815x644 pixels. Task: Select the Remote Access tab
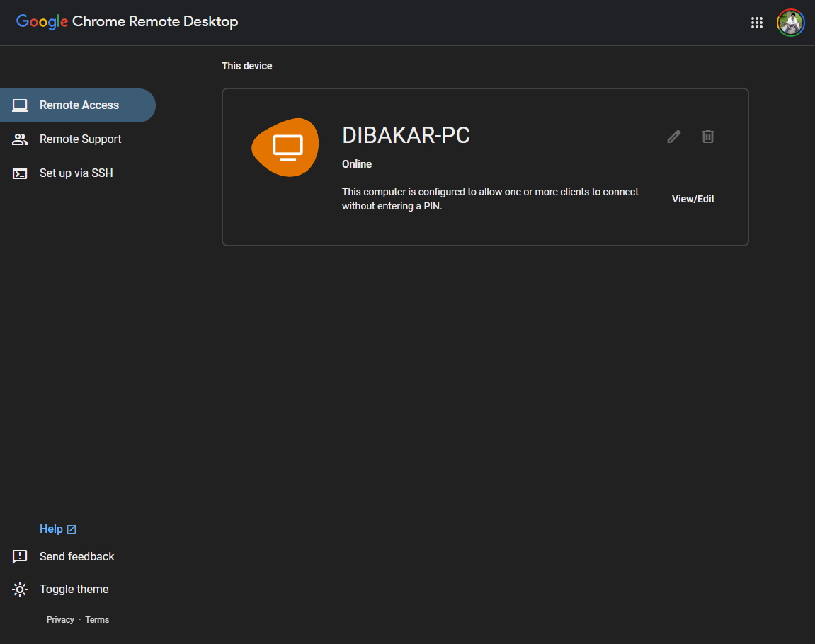click(78, 105)
